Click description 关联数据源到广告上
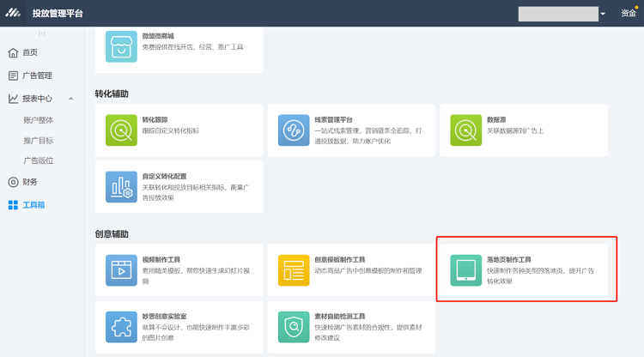Screen dimensions: 644x357 pos(515,131)
